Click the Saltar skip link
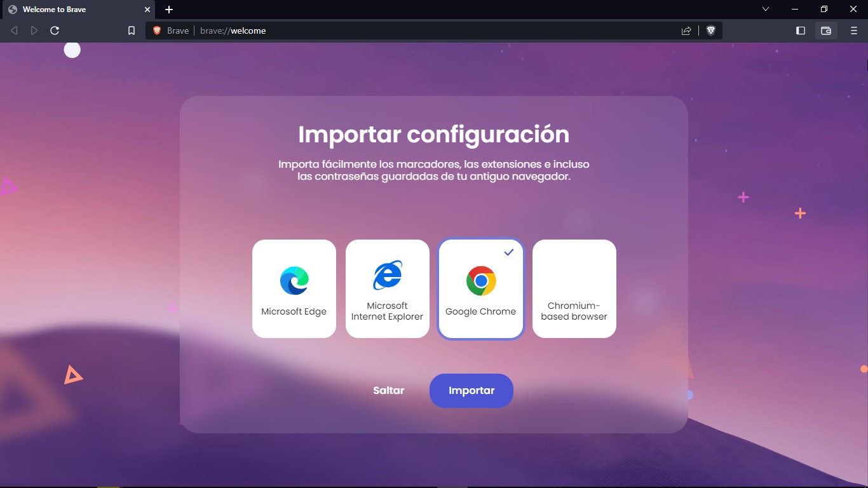868x488 pixels. tap(389, 391)
